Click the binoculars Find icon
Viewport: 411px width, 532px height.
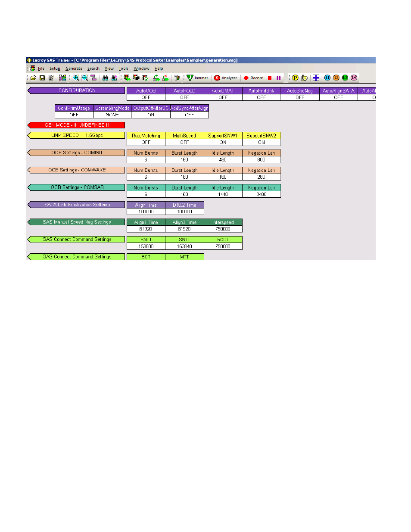click(x=105, y=78)
